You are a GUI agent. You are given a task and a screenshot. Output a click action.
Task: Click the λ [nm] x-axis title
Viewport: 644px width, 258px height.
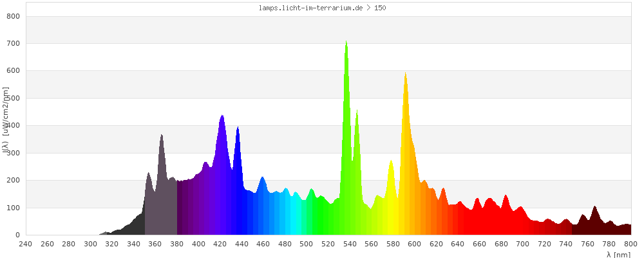pyautogui.click(x=618, y=254)
